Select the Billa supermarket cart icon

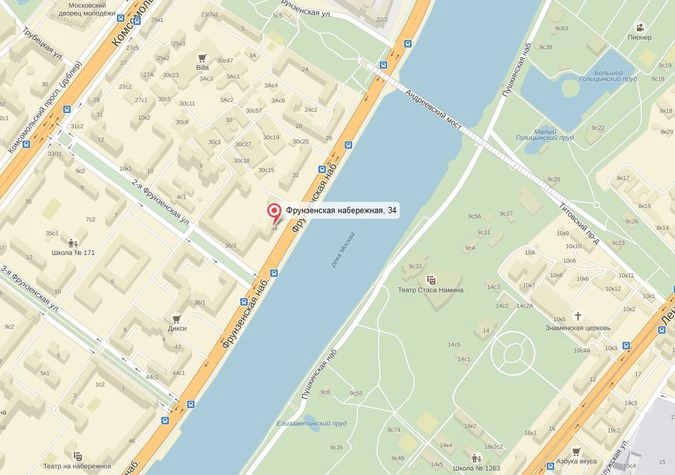[202, 58]
